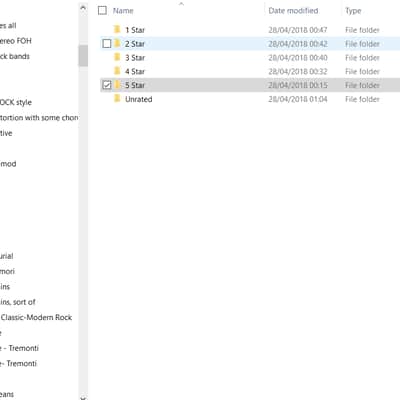Sort by the Type column header
Image resolution: width=400 pixels, height=400 pixels.
pyautogui.click(x=353, y=11)
